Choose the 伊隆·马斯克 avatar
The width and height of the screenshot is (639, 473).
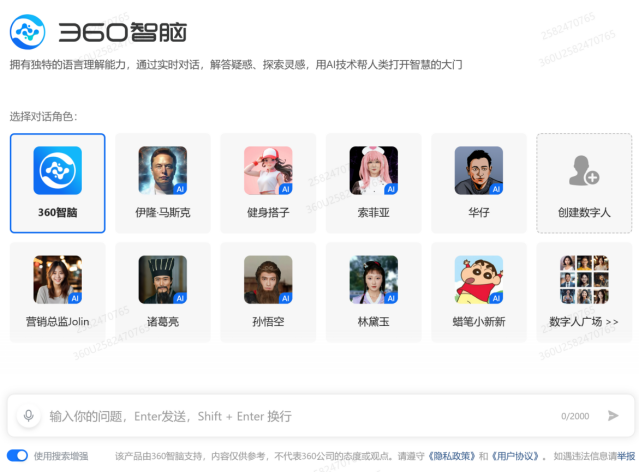(x=163, y=170)
